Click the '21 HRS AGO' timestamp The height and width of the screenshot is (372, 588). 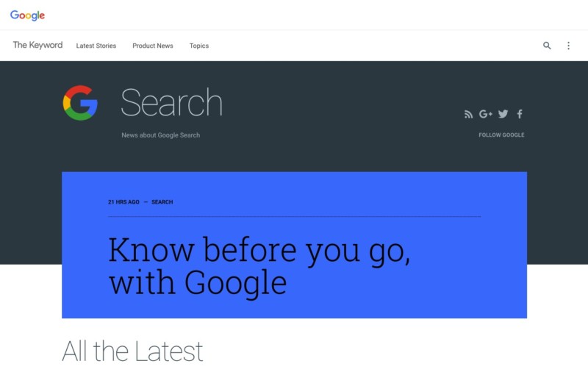point(123,202)
